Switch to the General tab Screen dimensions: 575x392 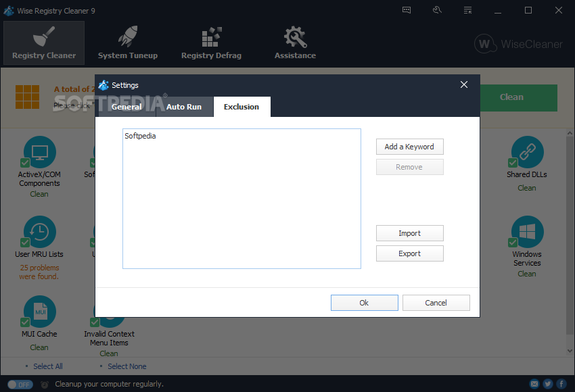tap(127, 107)
